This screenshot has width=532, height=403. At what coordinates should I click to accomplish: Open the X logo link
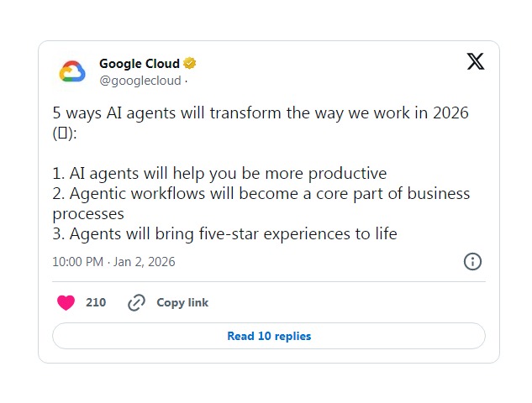click(475, 62)
